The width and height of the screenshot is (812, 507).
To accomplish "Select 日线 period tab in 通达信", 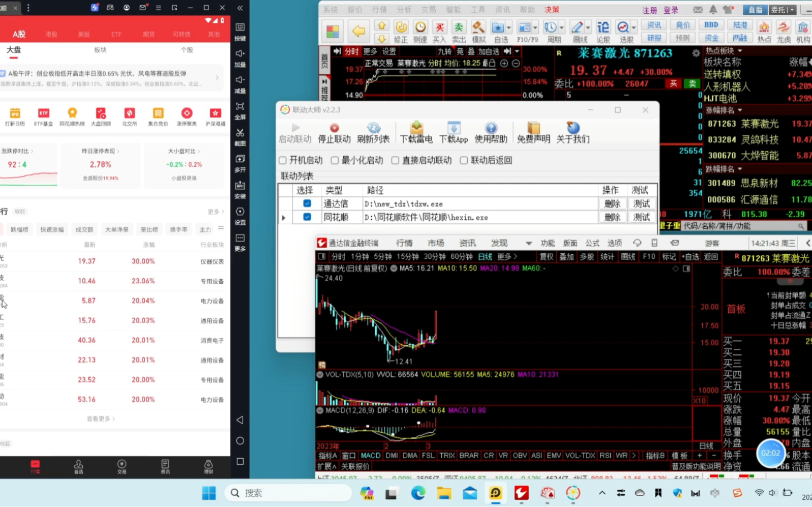I will pyautogui.click(x=485, y=257).
